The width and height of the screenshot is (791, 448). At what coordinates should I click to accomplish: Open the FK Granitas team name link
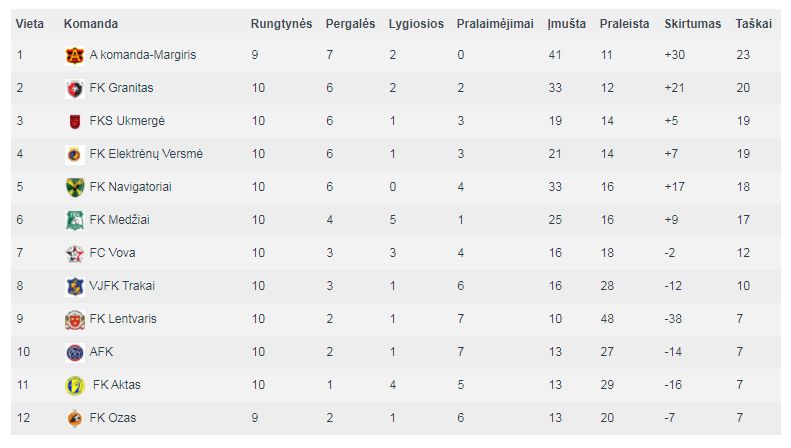(121, 88)
